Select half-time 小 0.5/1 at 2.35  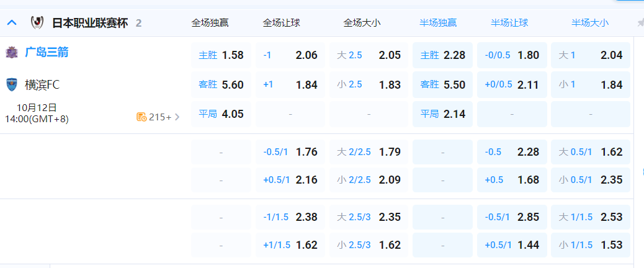[590, 180]
